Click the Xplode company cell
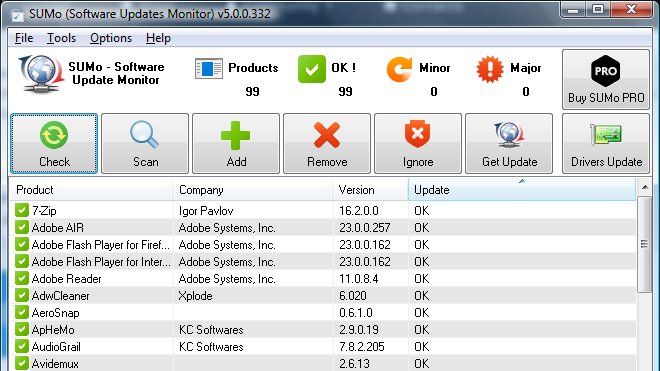The image size is (660, 371). pyautogui.click(x=195, y=296)
